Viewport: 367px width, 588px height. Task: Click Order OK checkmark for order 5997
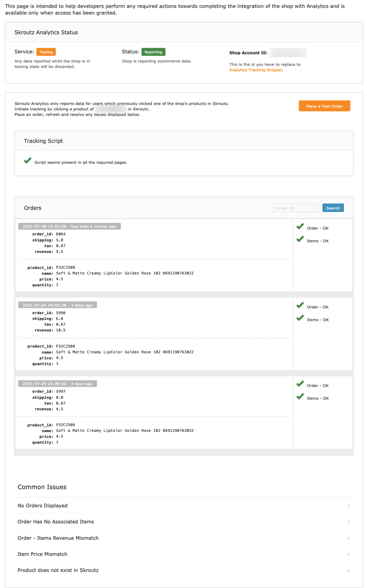click(x=300, y=384)
